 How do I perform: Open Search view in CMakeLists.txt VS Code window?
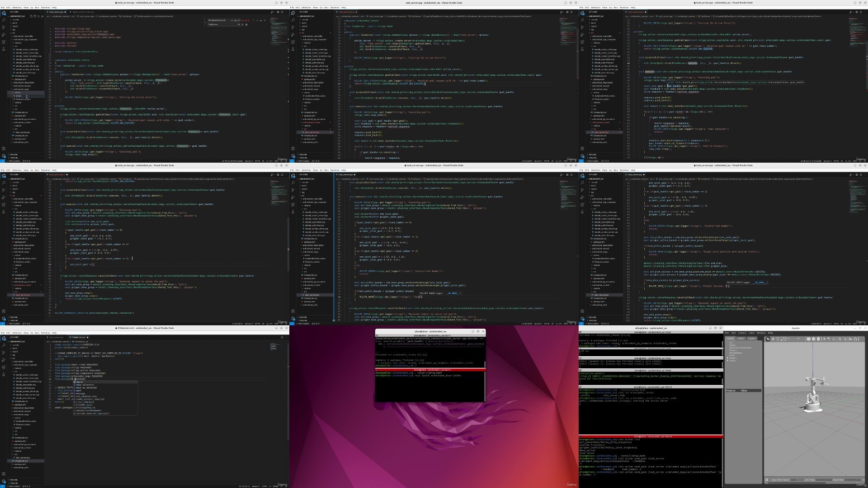tap(3, 346)
